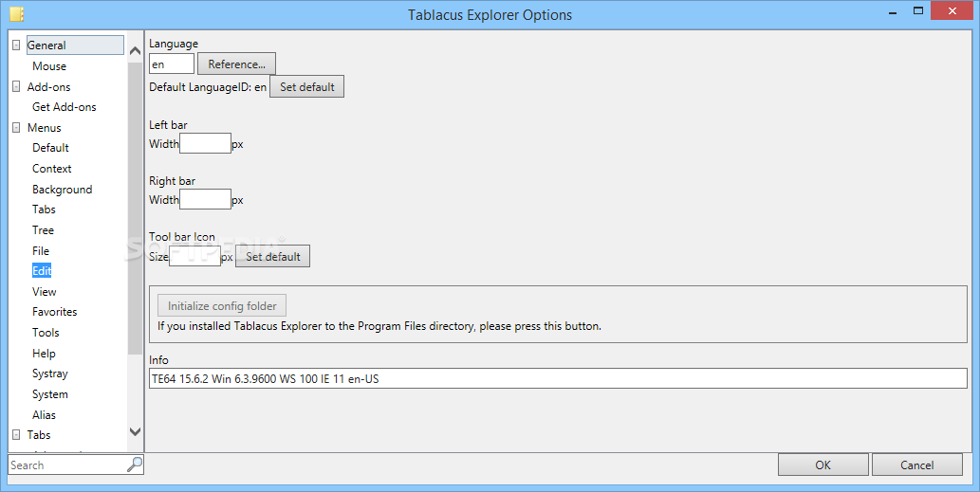Image resolution: width=980 pixels, height=492 pixels.
Task: Open the Mouse settings page
Action: pyautogui.click(x=49, y=66)
